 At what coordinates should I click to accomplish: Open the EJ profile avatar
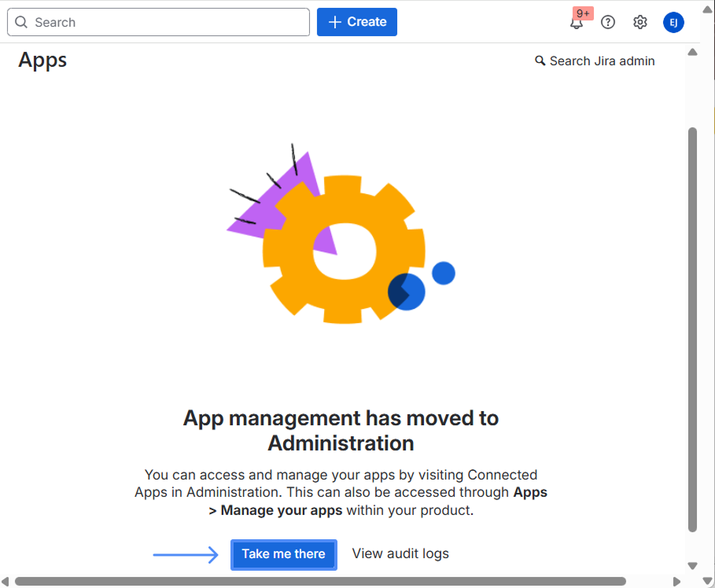tap(673, 22)
